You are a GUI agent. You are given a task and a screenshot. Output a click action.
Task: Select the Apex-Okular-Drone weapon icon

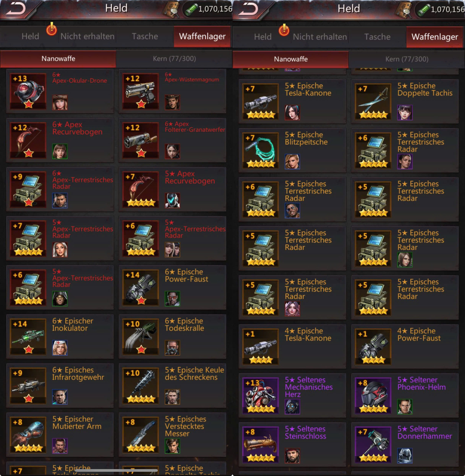point(28,91)
